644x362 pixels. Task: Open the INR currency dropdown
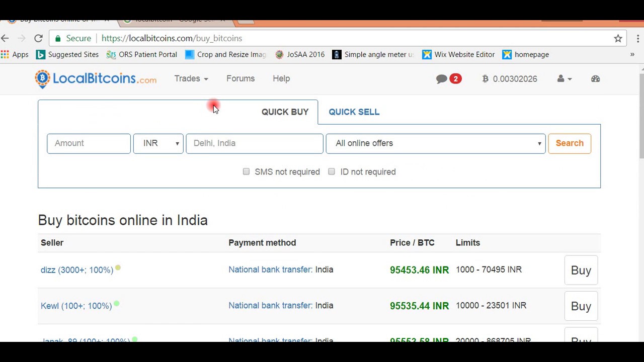pos(158,143)
